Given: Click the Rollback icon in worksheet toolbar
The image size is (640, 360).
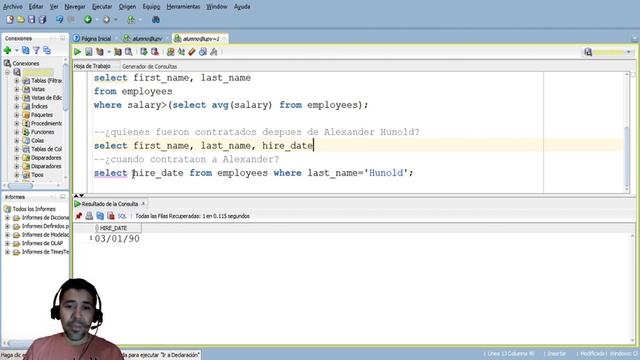Looking at the screenshot, I should coord(155,52).
